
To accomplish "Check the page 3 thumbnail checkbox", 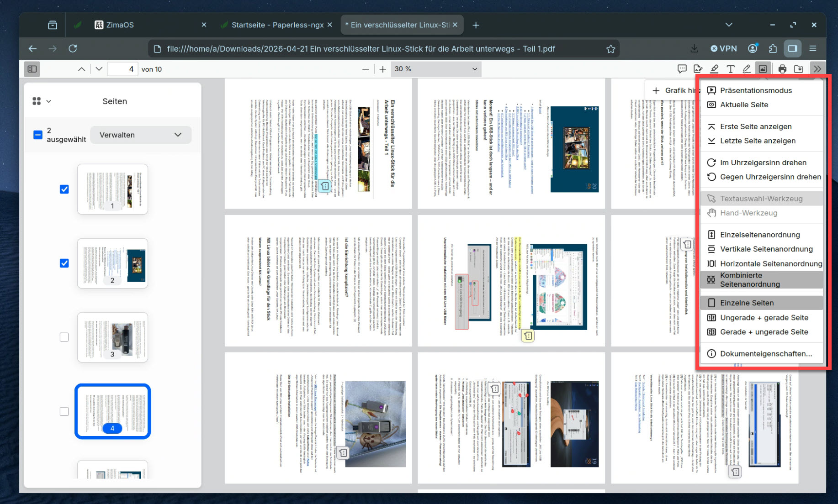I will (x=64, y=337).
